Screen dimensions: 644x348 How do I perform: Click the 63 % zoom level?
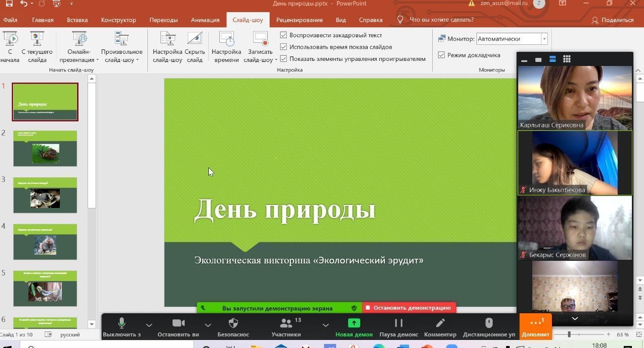tap(622, 334)
